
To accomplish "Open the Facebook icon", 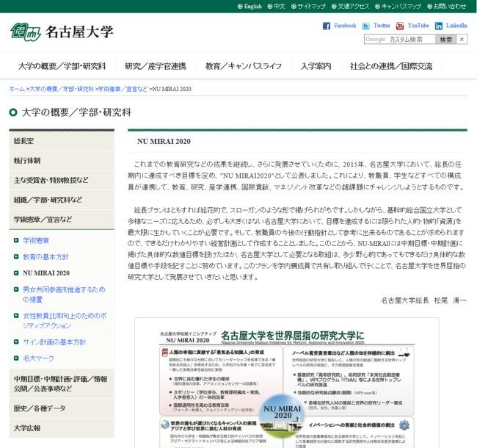I will point(327,26).
